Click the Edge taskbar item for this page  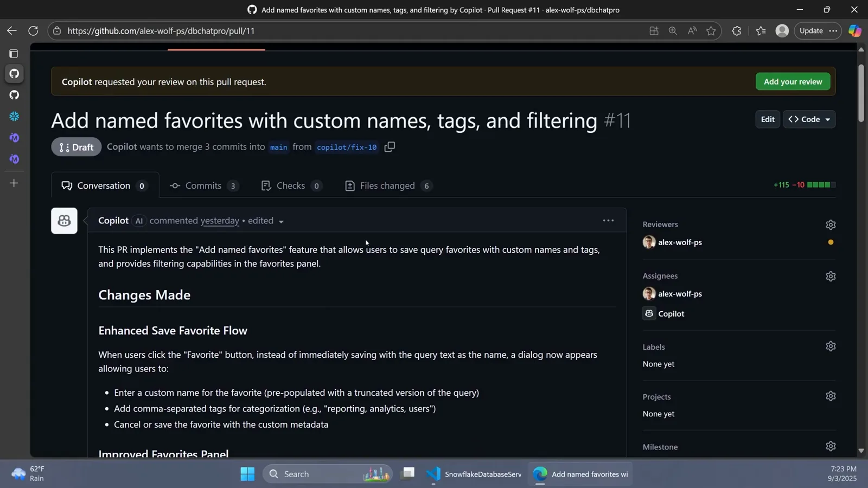coord(580,474)
